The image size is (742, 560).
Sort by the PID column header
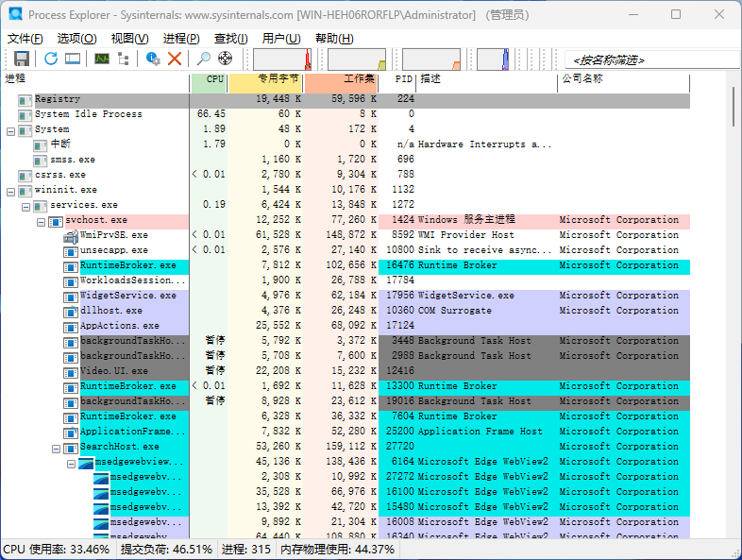pos(397,83)
